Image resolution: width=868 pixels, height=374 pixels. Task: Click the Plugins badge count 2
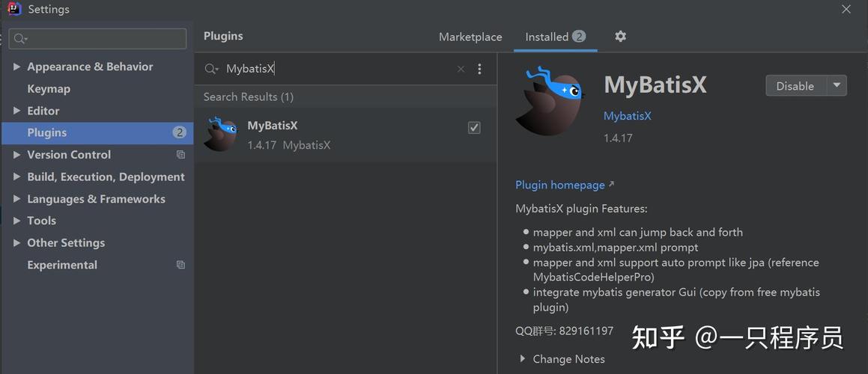179,133
